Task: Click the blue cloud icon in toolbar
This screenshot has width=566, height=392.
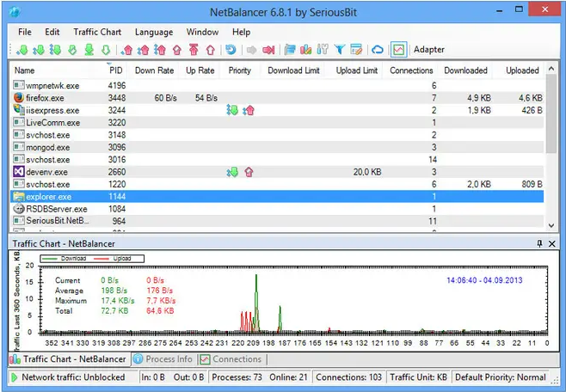Action: 377,50
